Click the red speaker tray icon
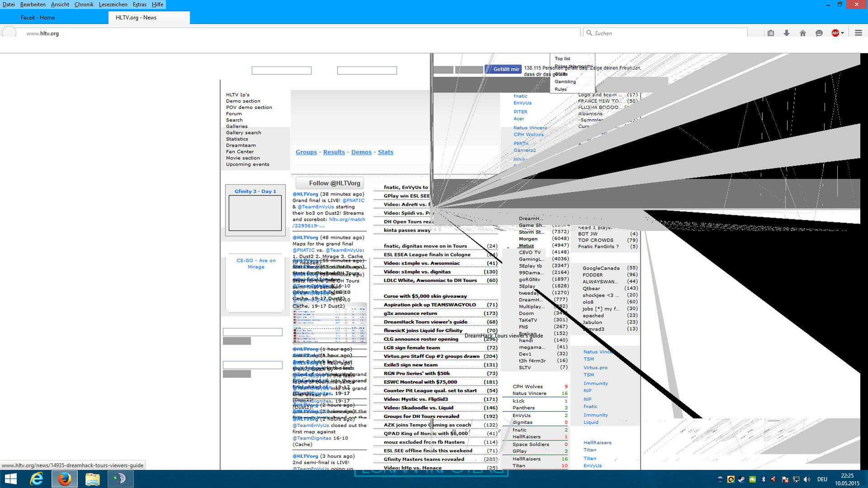Screen dimensions: 868x488 coord(773,479)
